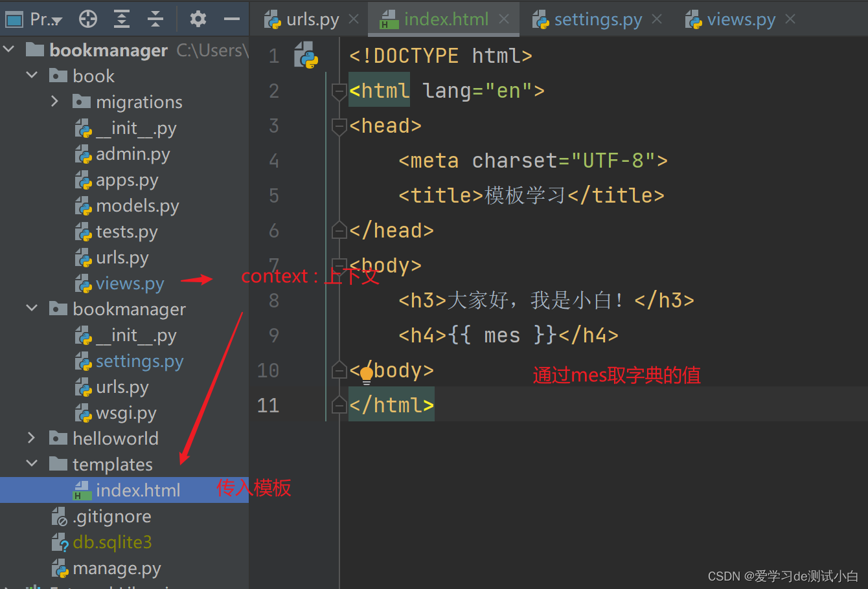The image size is (868, 589).
Task: Select index.html in templates folder
Action: click(x=138, y=491)
